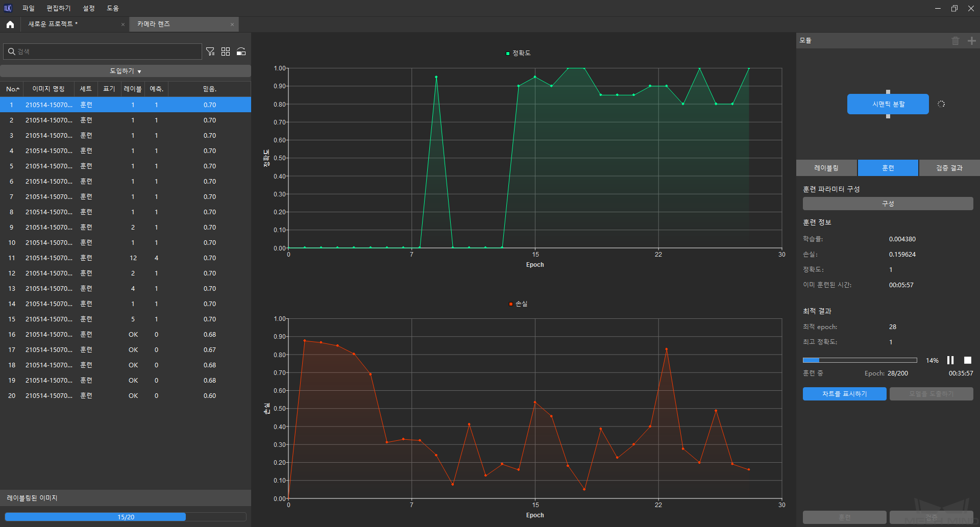Click the 손실 value 0.159624

(x=902, y=255)
